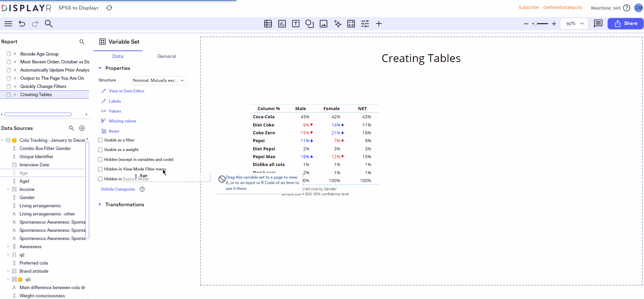Open the chart visualization icon
This screenshot has width=644, height=299.
[282, 24]
